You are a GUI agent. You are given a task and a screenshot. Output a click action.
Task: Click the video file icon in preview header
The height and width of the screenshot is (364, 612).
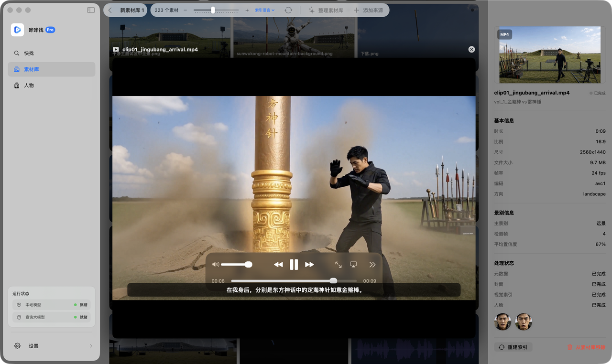click(x=116, y=49)
